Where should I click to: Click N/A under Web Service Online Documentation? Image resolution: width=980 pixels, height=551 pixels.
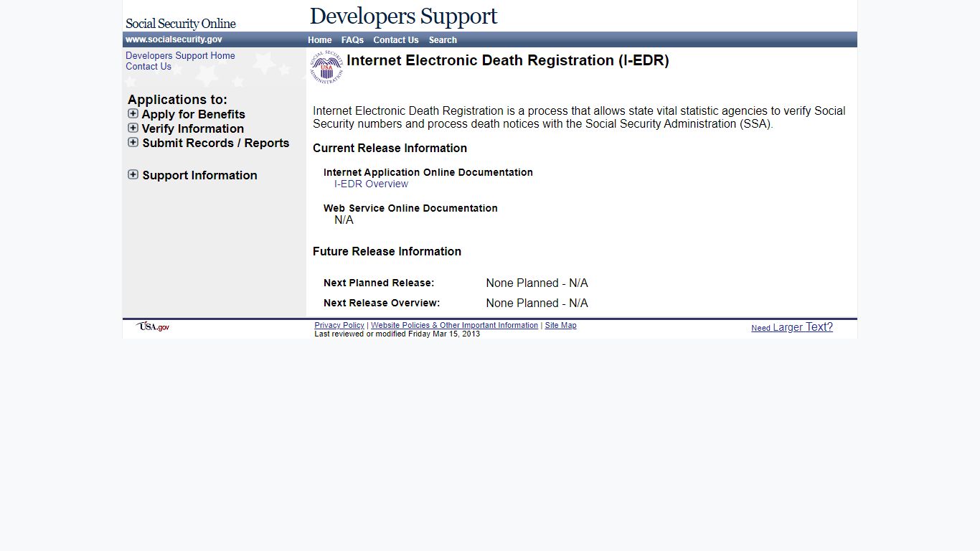click(344, 220)
